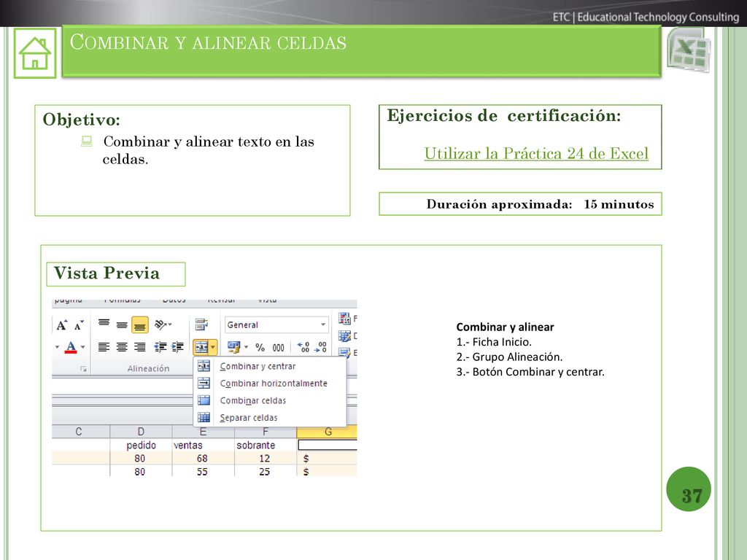
Task: Open the General number format combo box
Action: tap(276, 324)
